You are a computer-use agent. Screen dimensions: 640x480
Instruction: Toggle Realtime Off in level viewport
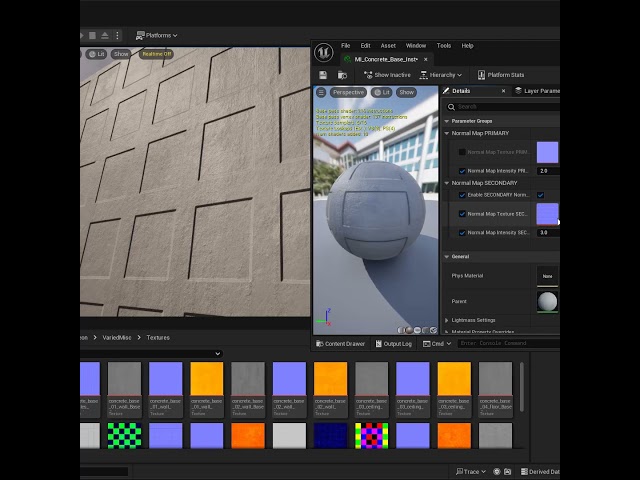(157, 54)
